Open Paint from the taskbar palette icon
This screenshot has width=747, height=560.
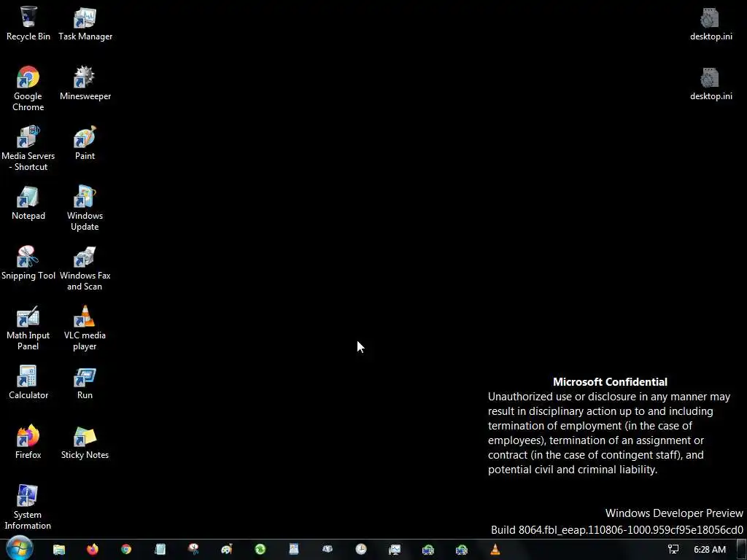pos(227,550)
